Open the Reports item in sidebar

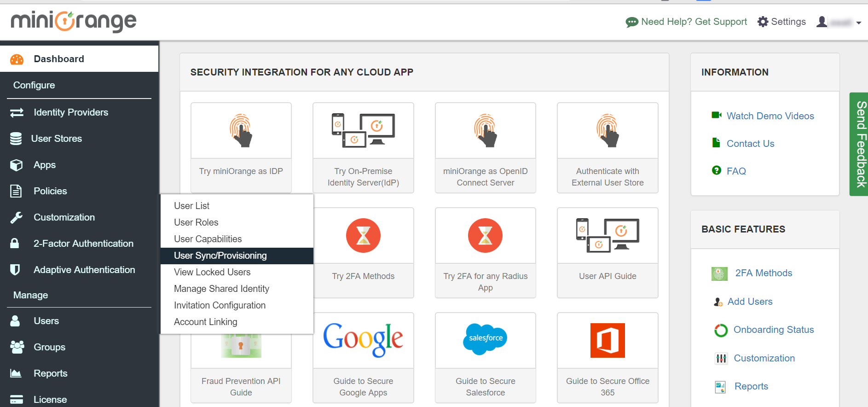tap(51, 373)
